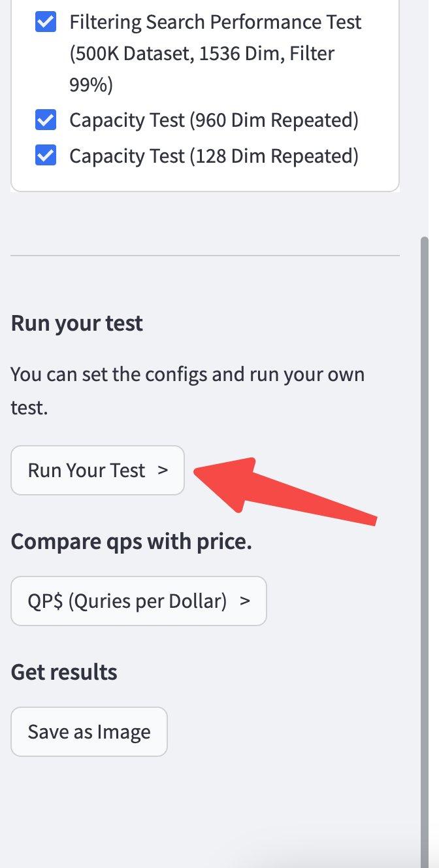This screenshot has height=868, width=439.
Task: Click the > arrow in QP$ button
Action: (245, 601)
